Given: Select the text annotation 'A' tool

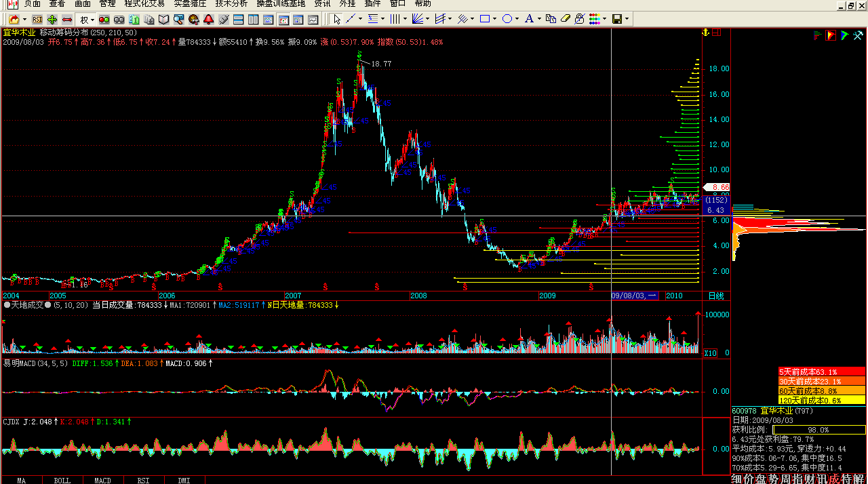Looking at the screenshot, I should point(528,19).
